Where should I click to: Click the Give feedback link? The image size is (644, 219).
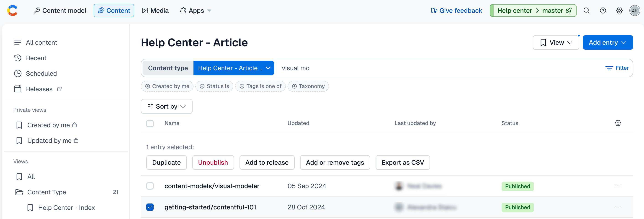pyautogui.click(x=456, y=10)
